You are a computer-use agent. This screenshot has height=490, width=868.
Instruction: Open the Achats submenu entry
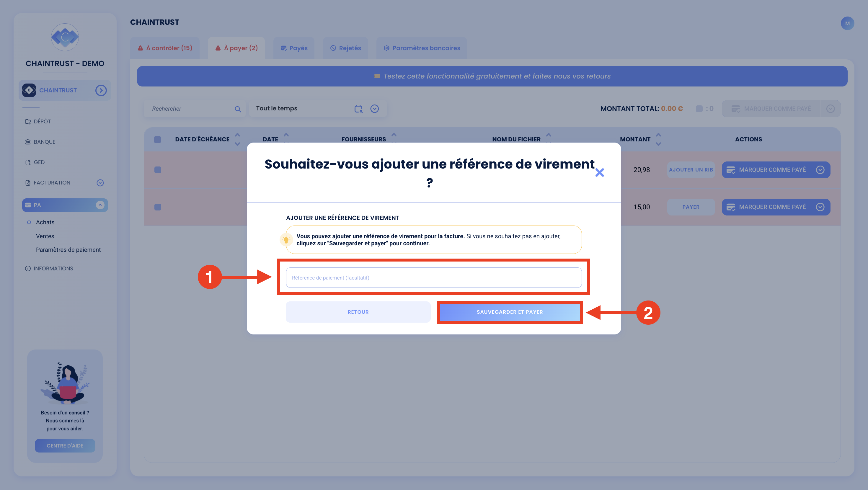pyautogui.click(x=45, y=223)
